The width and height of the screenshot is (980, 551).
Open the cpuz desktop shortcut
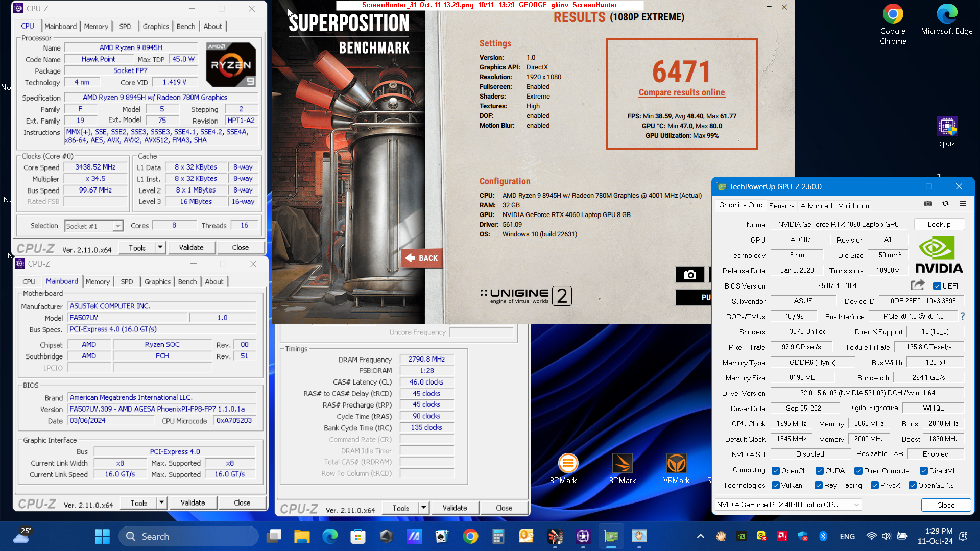click(947, 132)
